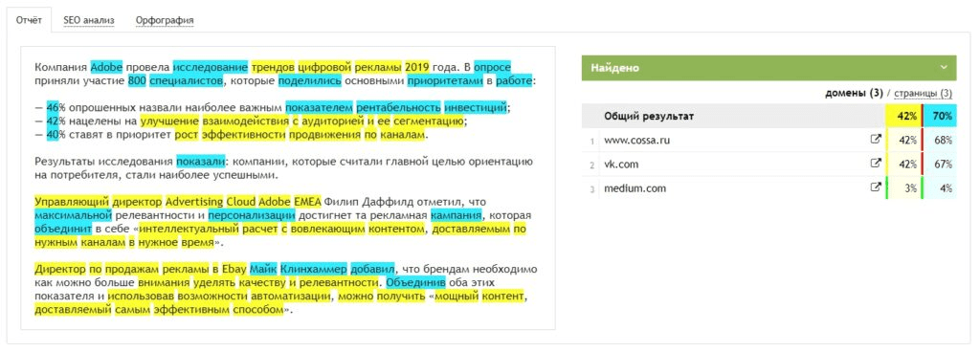This screenshot has width=980, height=352.
Task: Click the highlighted word специалистов
Action: (x=186, y=80)
